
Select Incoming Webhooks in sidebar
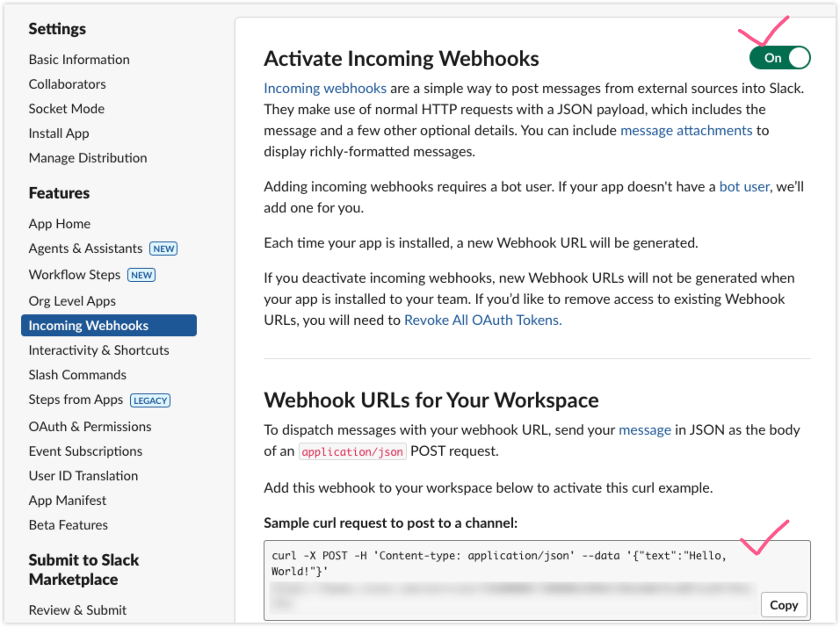click(x=109, y=326)
